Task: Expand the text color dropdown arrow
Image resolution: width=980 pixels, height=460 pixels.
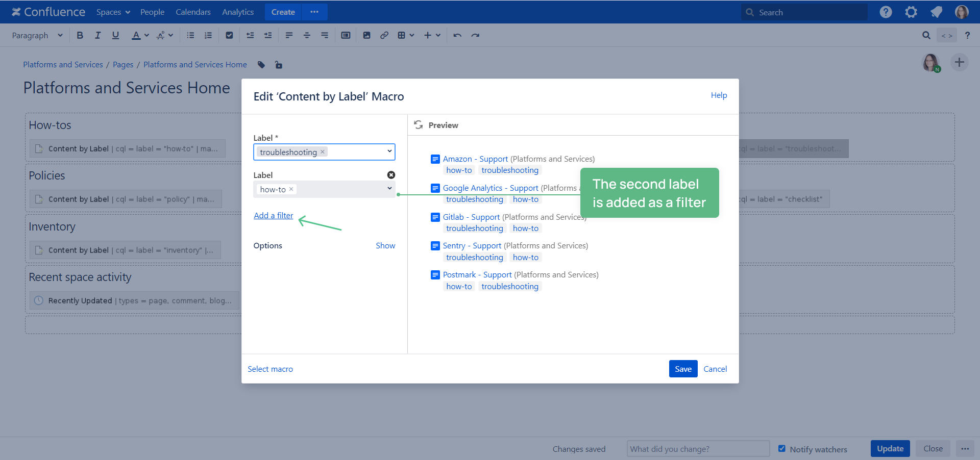Action: (146, 35)
